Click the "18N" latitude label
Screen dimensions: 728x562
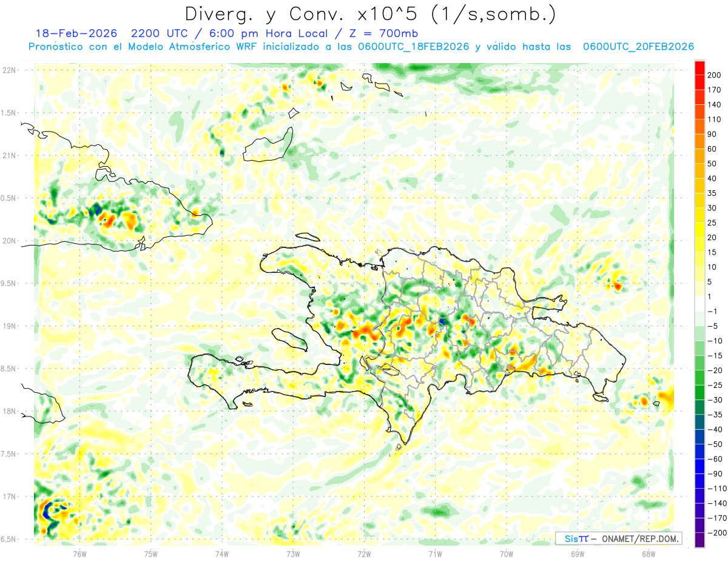[10, 411]
